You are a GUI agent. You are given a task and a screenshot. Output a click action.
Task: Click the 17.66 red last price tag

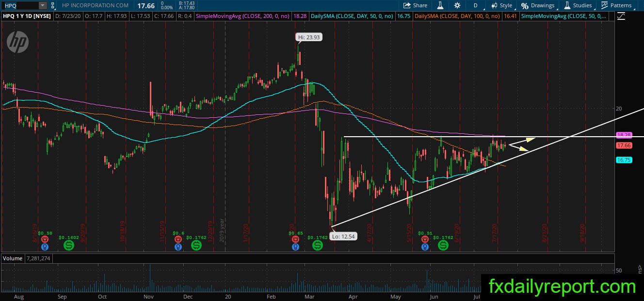[x=623, y=145]
